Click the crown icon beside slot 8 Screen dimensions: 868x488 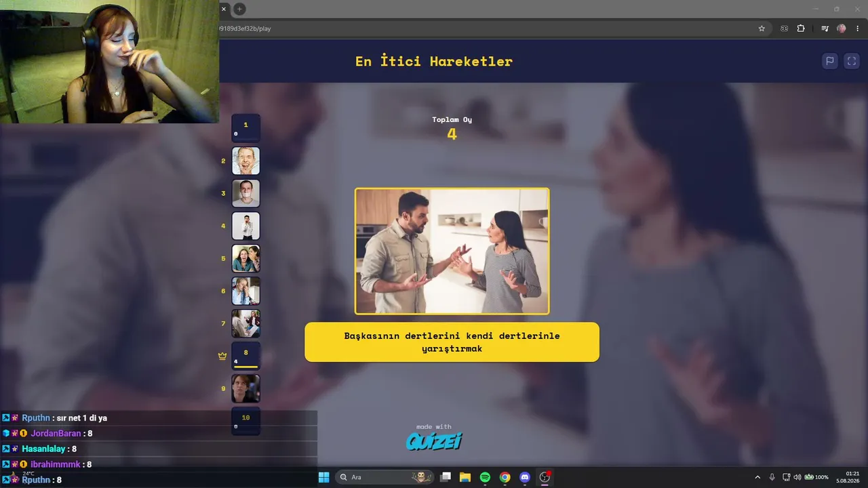pos(222,356)
